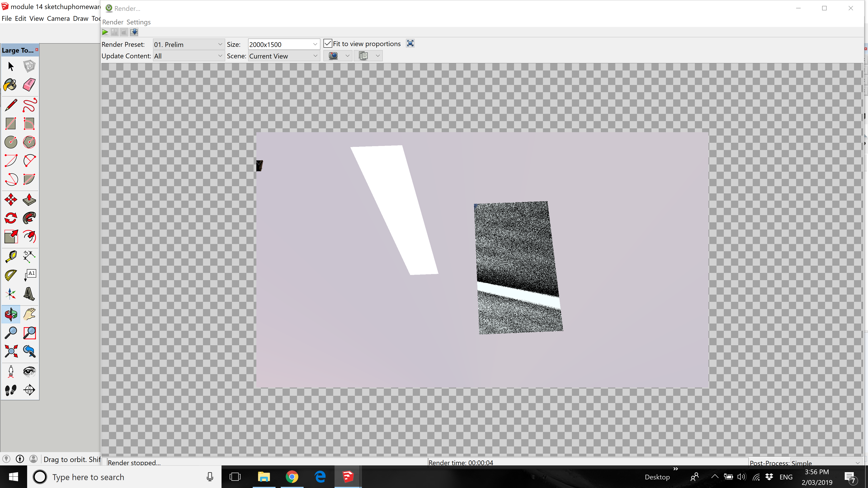
Task: Activate the Orbit tool
Action: pyautogui.click(x=10, y=314)
